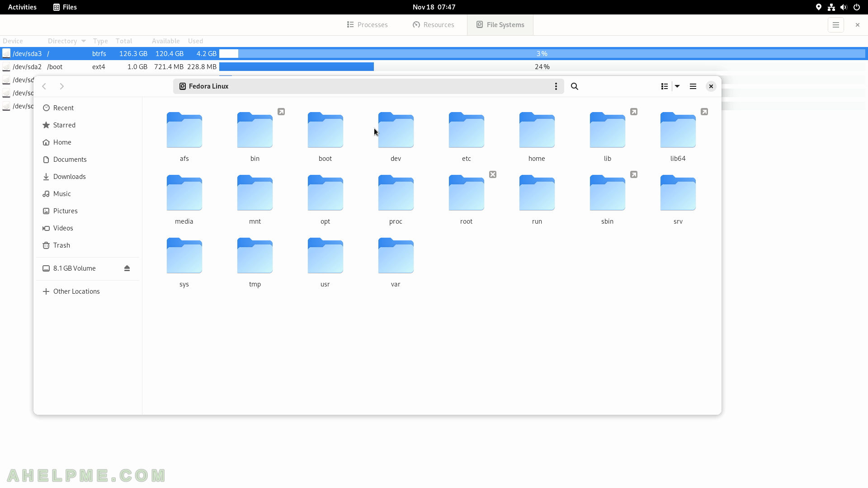The height and width of the screenshot is (488, 868).
Task: Open view options dropdown arrow
Action: coord(677,86)
